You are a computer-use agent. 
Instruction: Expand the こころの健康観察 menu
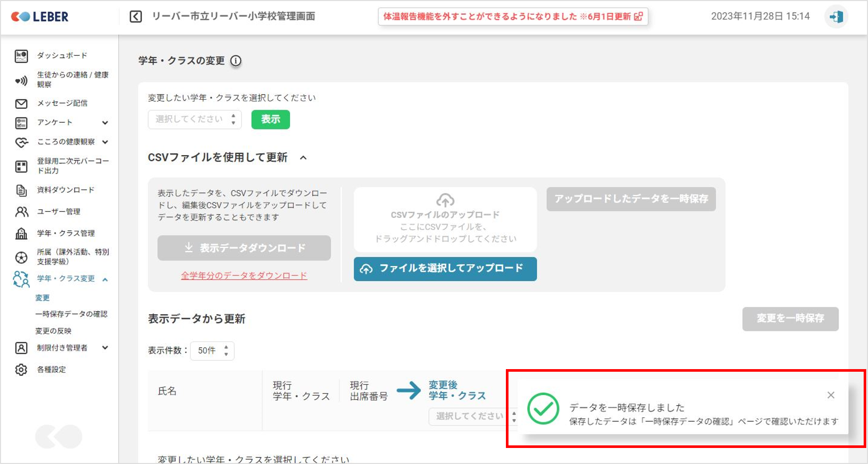[x=105, y=142]
